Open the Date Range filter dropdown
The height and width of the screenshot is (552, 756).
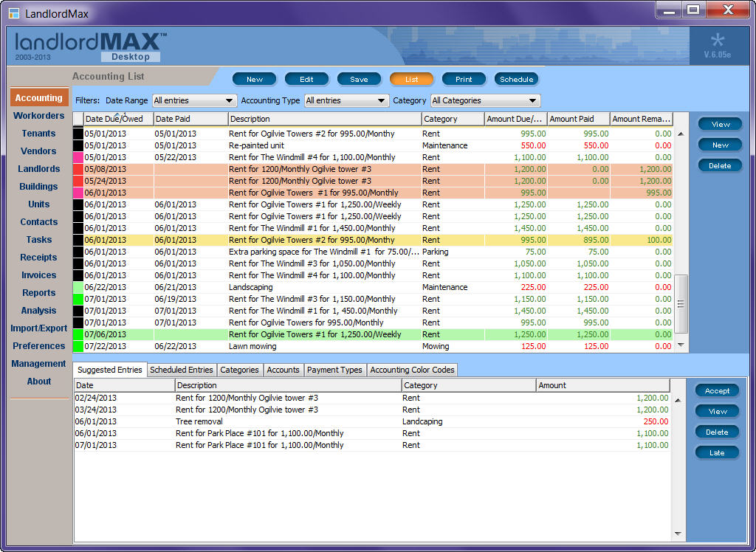tap(194, 100)
